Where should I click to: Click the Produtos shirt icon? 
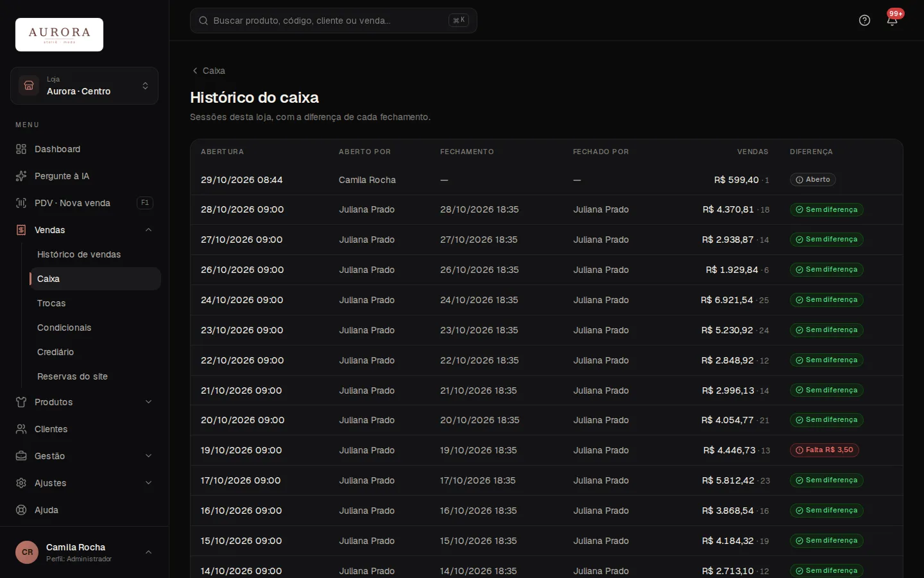click(21, 402)
